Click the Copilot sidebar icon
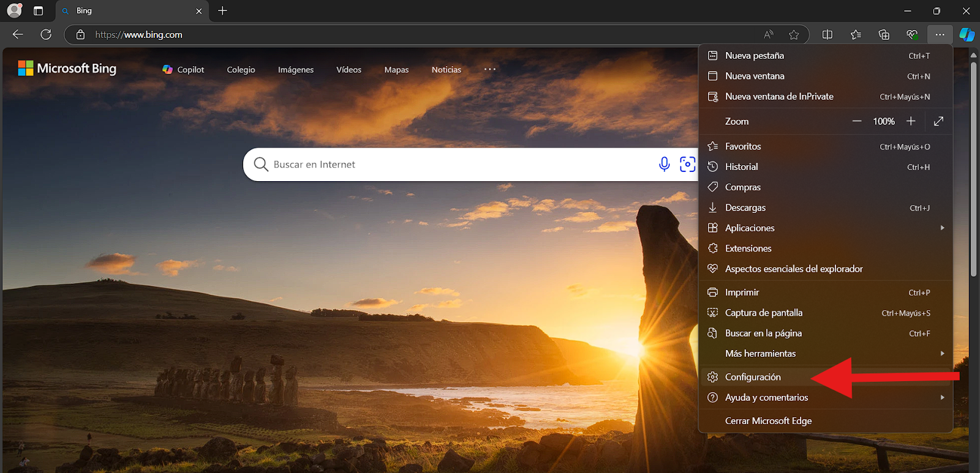The width and height of the screenshot is (980, 473). 967,35
